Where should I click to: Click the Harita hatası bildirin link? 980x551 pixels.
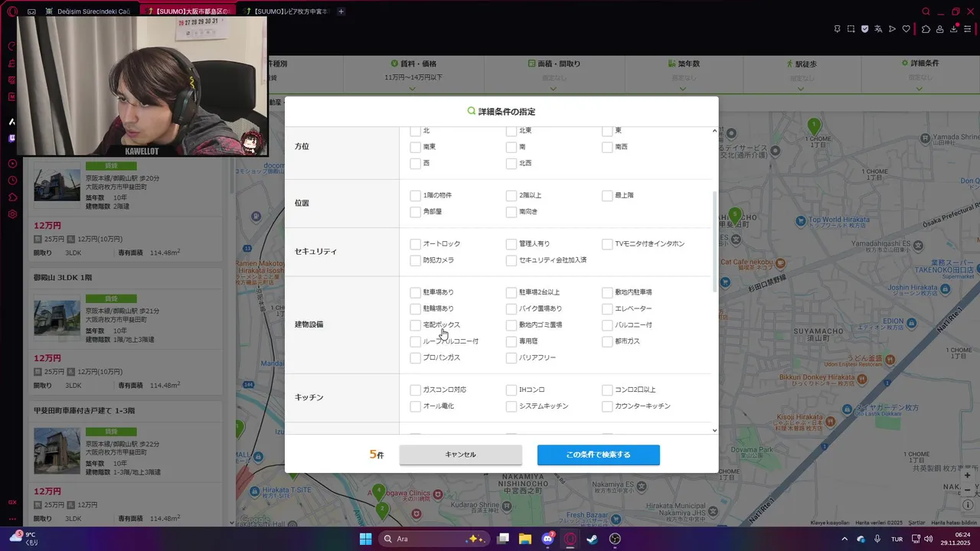[953, 523]
